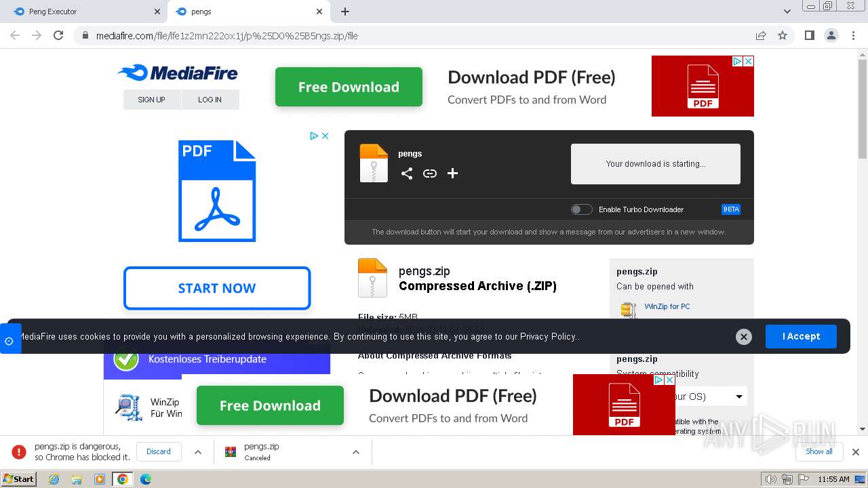This screenshot has width=868, height=488.
Task: Click the top green Free Download button
Action: 349,87
